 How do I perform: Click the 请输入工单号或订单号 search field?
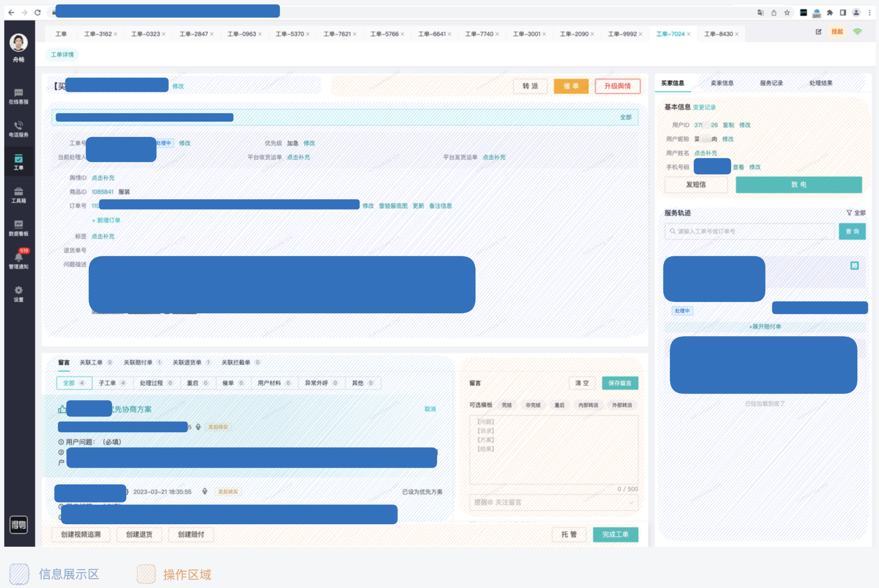point(749,231)
